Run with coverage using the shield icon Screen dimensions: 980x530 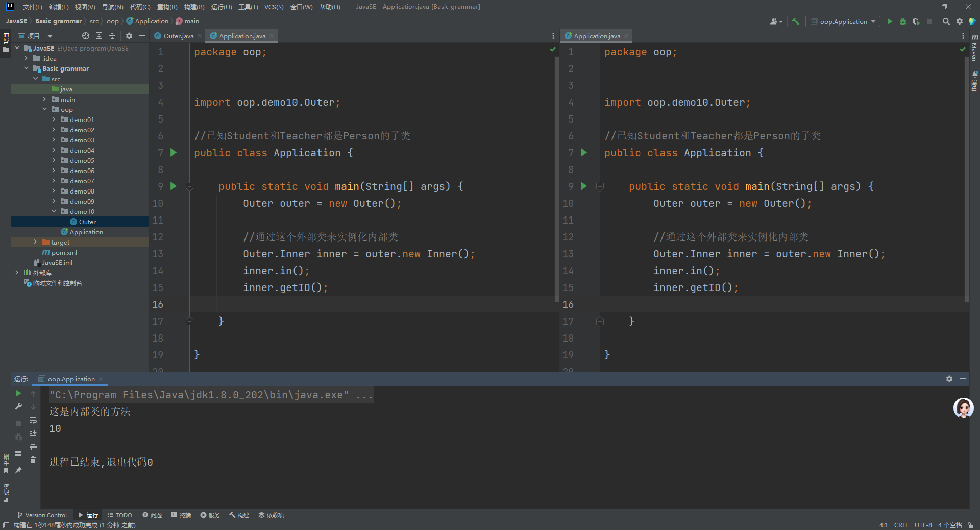coord(916,21)
